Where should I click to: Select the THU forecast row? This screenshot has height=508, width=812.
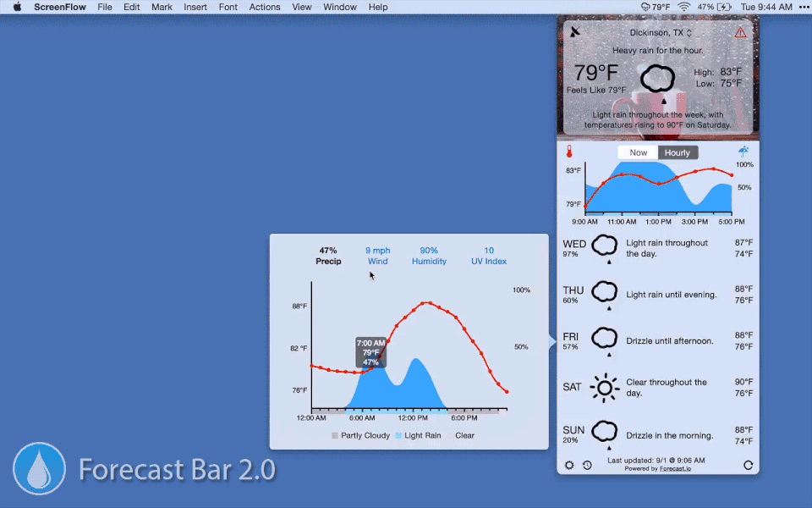click(x=658, y=295)
